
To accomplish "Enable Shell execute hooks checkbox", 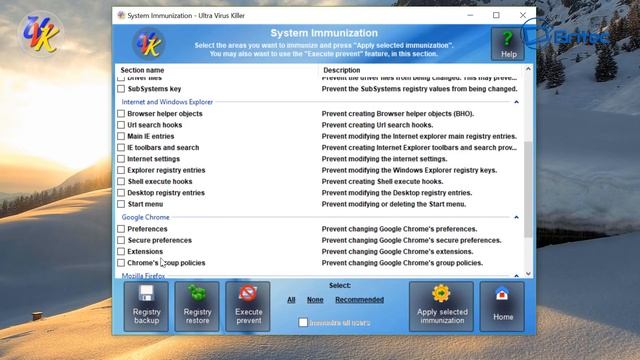I will (x=121, y=181).
